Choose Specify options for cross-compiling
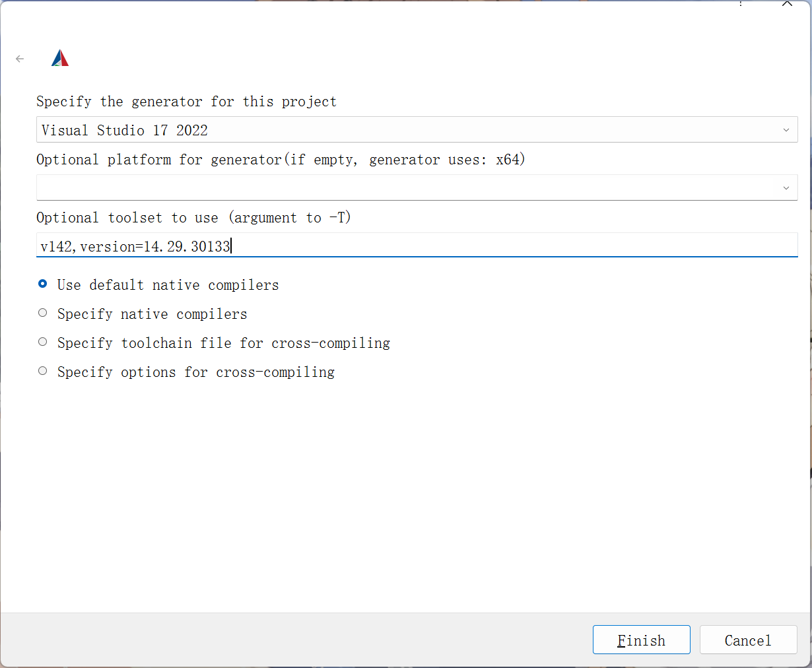This screenshot has width=812, height=668. pyautogui.click(x=43, y=372)
